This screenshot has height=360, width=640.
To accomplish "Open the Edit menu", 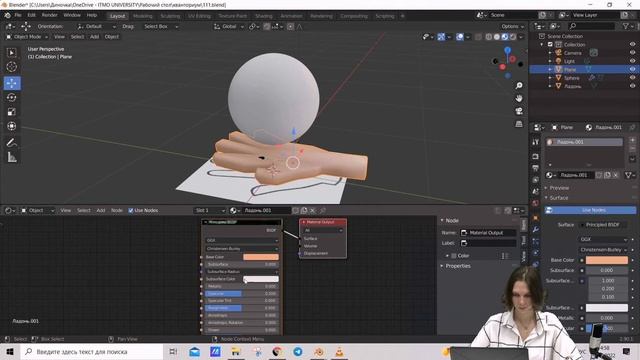I will pyautogui.click(x=31, y=15).
